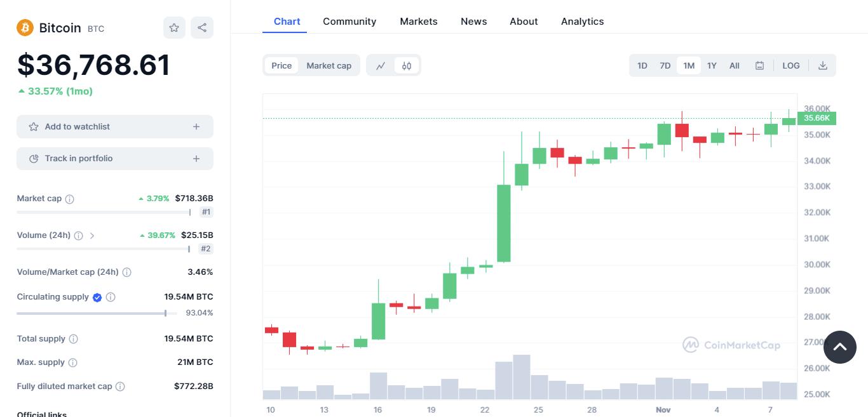The height and width of the screenshot is (417, 868).
Task: Click the watchlist star icon in button
Action: click(x=34, y=127)
